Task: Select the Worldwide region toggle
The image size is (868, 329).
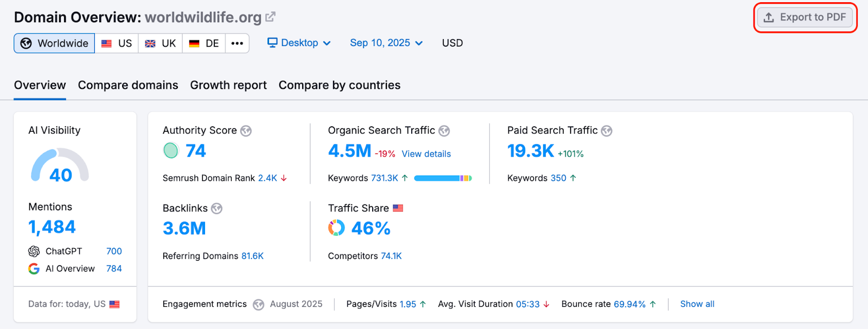Action: click(54, 43)
